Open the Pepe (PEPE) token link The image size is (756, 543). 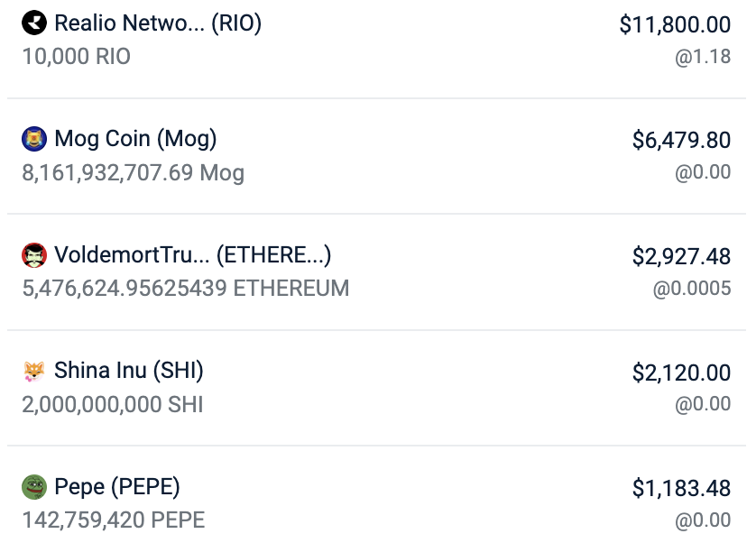[117, 487]
